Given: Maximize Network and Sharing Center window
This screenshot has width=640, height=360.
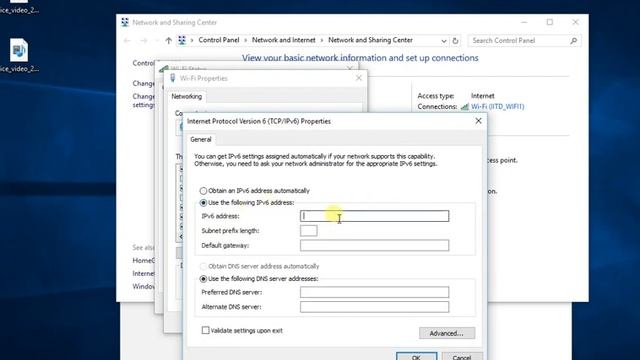Looking at the screenshot, I should tap(550, 22).
